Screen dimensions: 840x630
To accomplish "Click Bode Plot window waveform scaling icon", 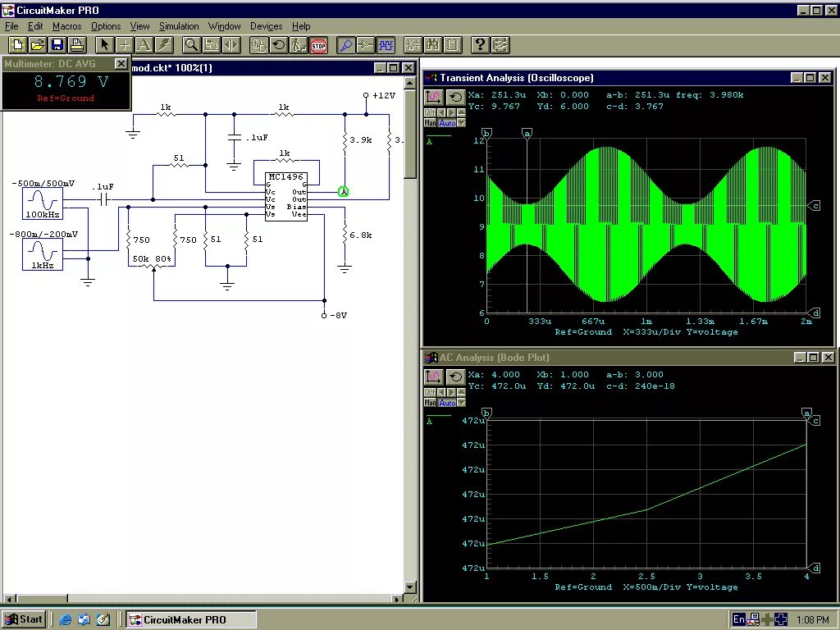I will coord(434,377).
